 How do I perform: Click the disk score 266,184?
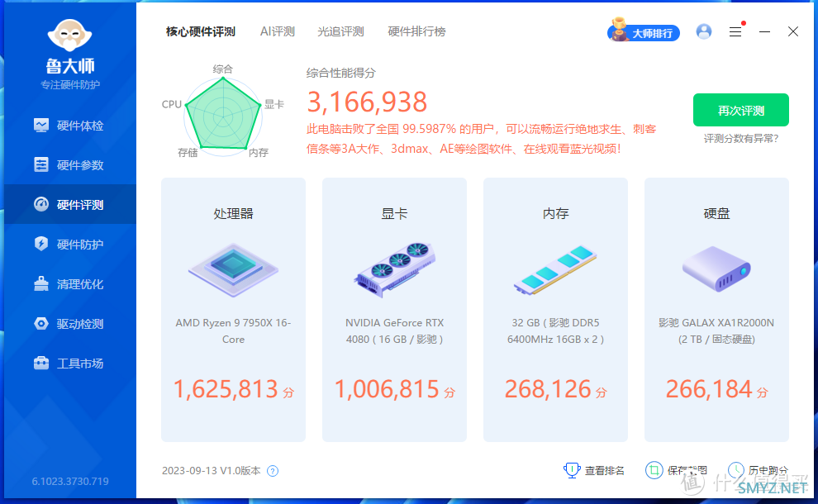709,389
